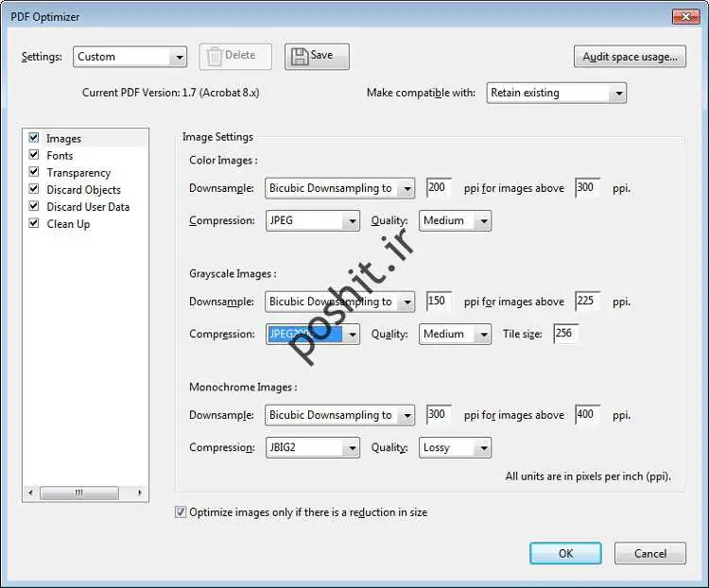
Task: Click the Delete button with trash icon
Action: (x=235, y=56)
